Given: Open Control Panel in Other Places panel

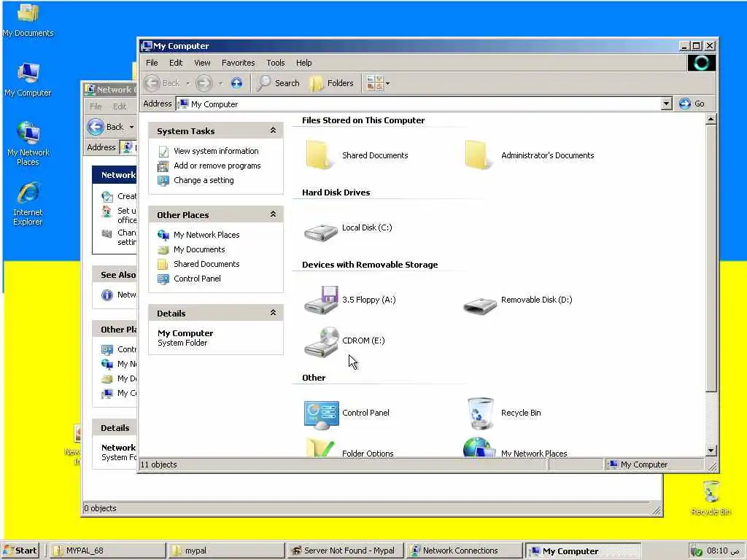Looking at the screenshot, I should [197, 279].
